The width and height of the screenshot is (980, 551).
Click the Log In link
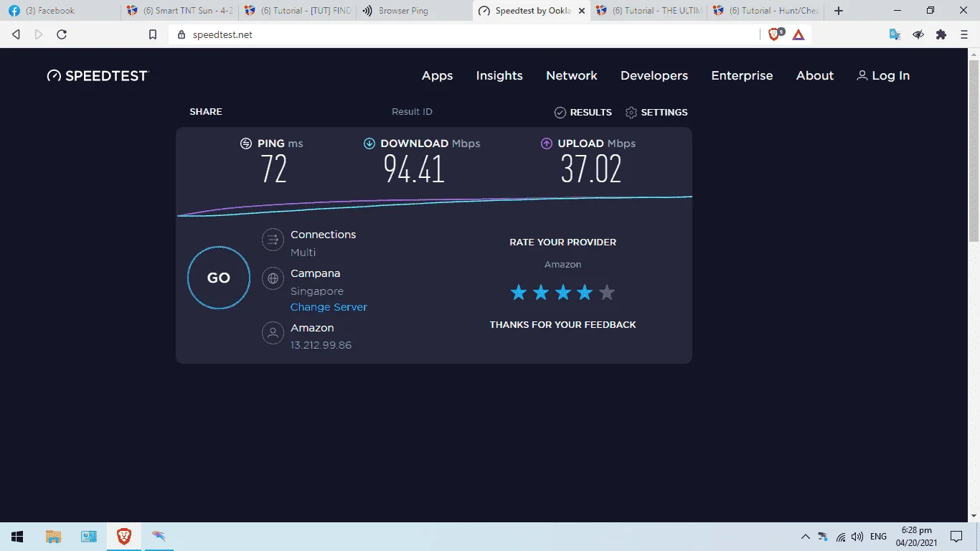coord(883,75)
